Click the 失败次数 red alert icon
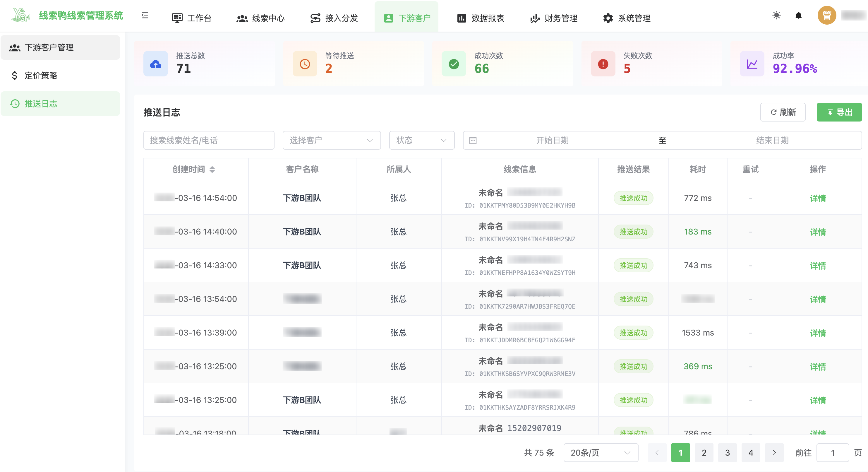 (x=603, y=64)
